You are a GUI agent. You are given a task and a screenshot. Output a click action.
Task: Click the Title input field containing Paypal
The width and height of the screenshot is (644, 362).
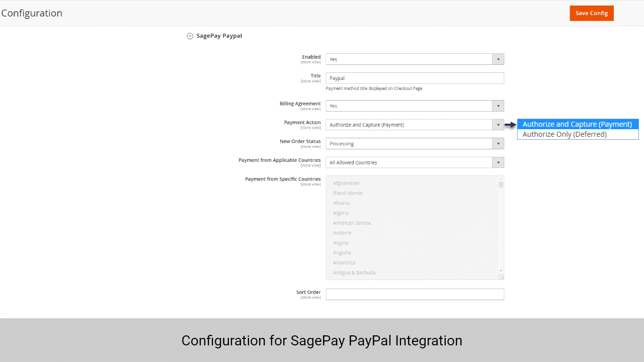point(415,78)
